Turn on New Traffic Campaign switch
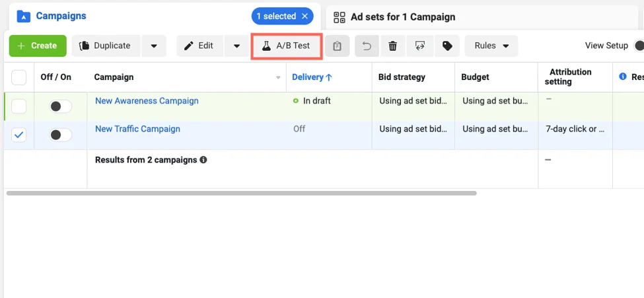This screenshot has height=298, width=644. pyautogui.click(x=60, y=135)
